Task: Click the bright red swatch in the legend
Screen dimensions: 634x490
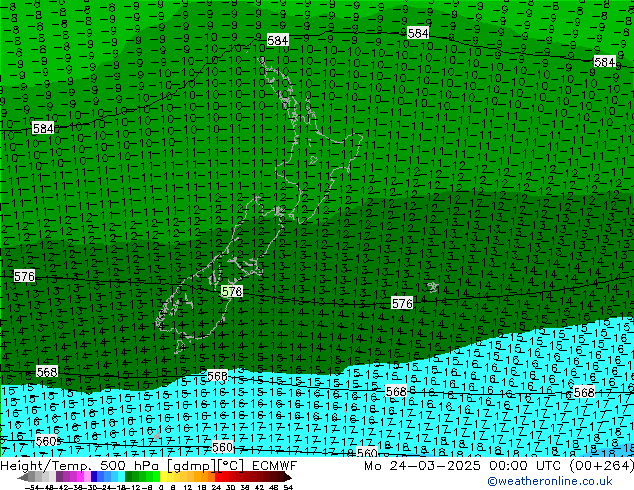Action: (x=218, y=477)
